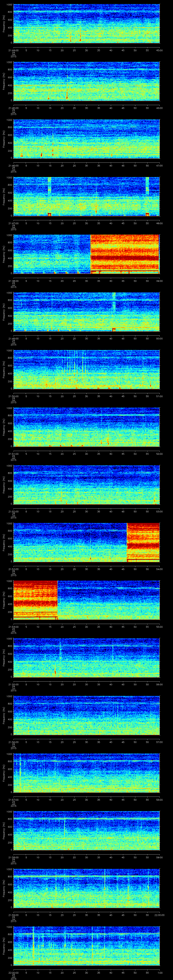Image resolution: width=173 pixels, height=980 pixels.
Task: Select the red broadband burst in 21:48 spectrogram
Action: (x=125, y=254)
